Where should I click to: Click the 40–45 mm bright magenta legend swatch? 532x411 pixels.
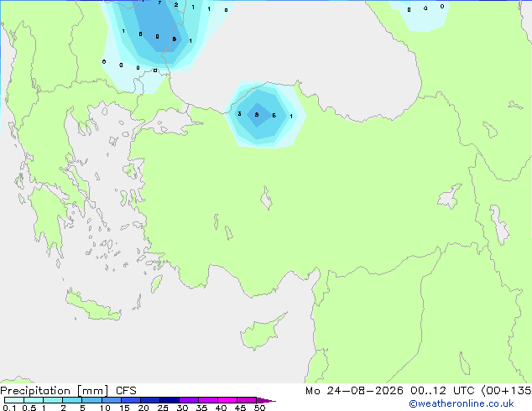click(227, 400)
